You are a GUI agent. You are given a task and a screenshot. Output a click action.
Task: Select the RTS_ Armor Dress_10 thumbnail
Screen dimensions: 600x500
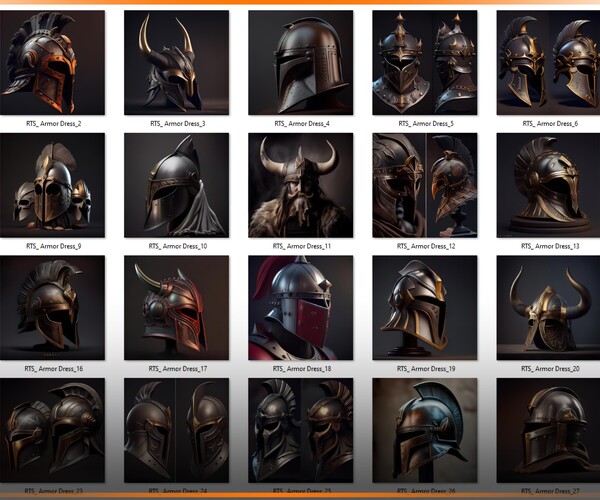(176, 185)
